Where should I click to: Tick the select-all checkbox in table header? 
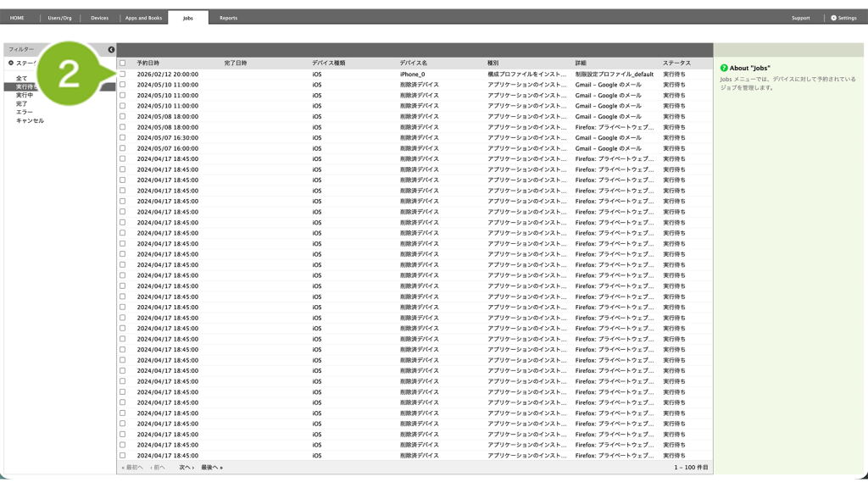[x=123, y=63]
